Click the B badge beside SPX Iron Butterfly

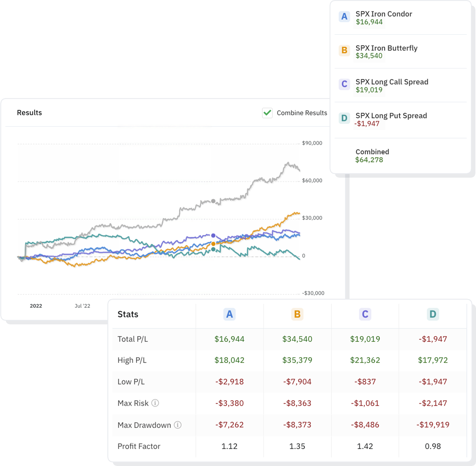tap(344, 50)
